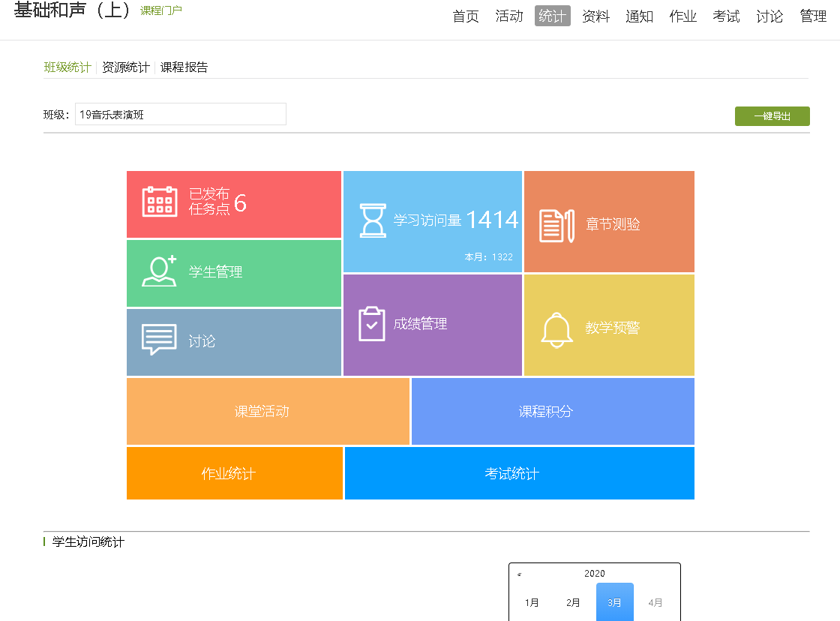This screenshot has height=621, width=840.
Task: Open the 章节测验 document-and-pen icon
Action: [556, 225]
